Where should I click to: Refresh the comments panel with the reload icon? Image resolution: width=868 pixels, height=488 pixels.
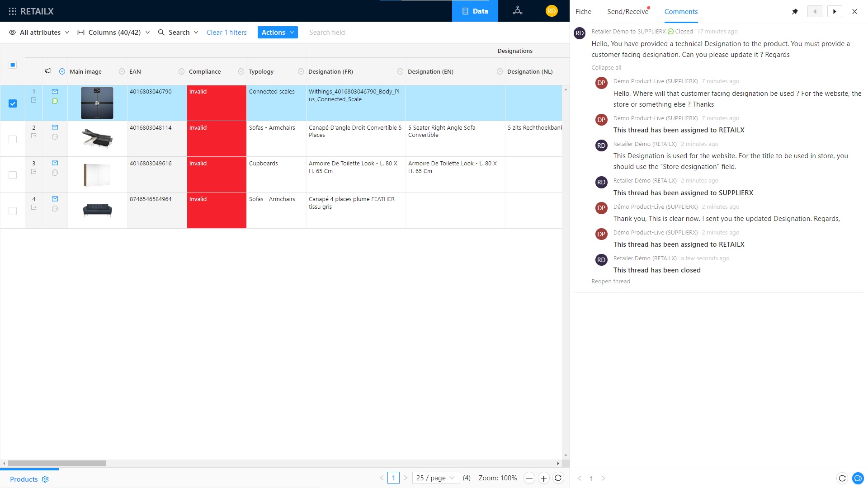(x=842, y=478)
